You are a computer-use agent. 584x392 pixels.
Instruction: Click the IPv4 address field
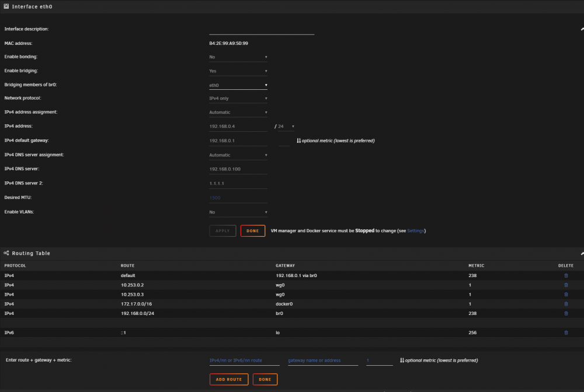pos(238,127)
